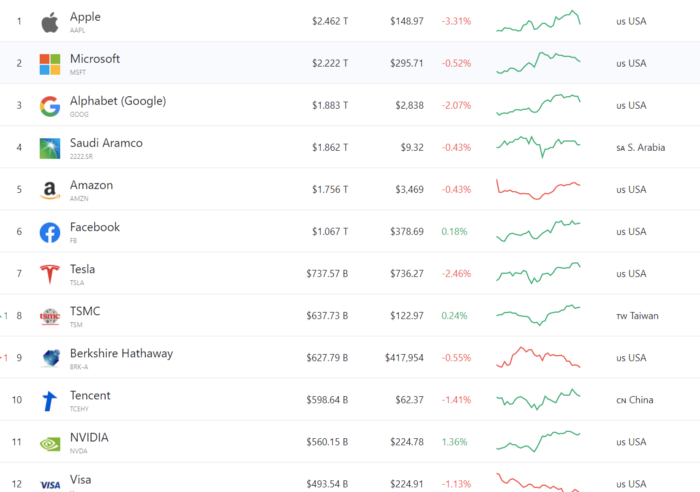Click the $637.73 B market cap value

(327, 316)
